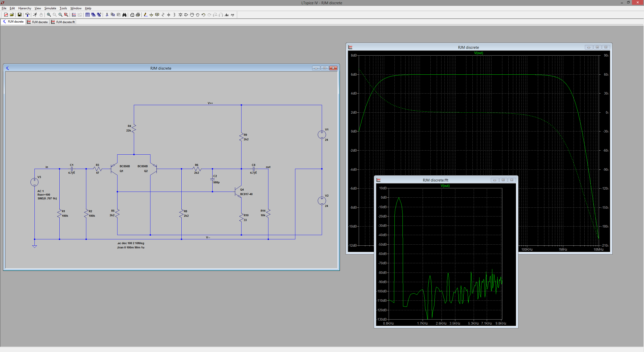Screen dimensions: 644x352
Task: Click the V(out) trace label in FFT window
Action: (445, 186)
